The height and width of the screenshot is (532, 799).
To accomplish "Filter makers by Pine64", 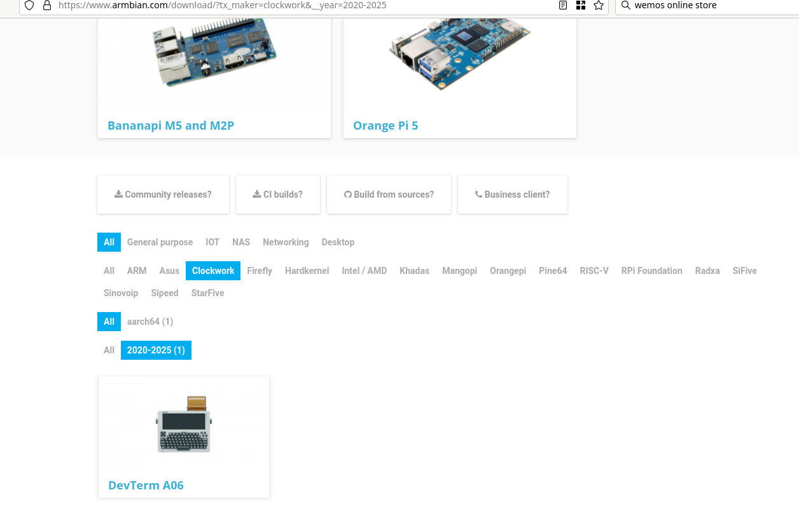I will [553, 271].
